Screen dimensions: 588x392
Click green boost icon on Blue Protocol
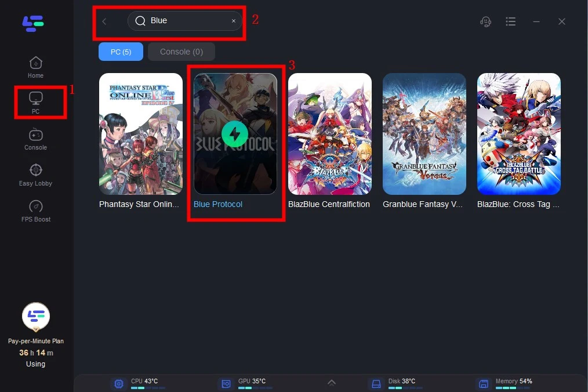tap(235, 134)
